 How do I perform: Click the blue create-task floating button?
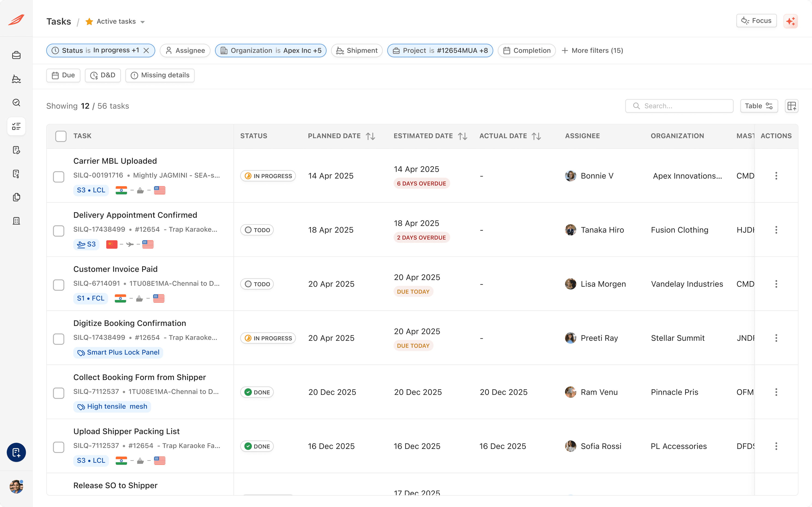click(x=16, y=452)
